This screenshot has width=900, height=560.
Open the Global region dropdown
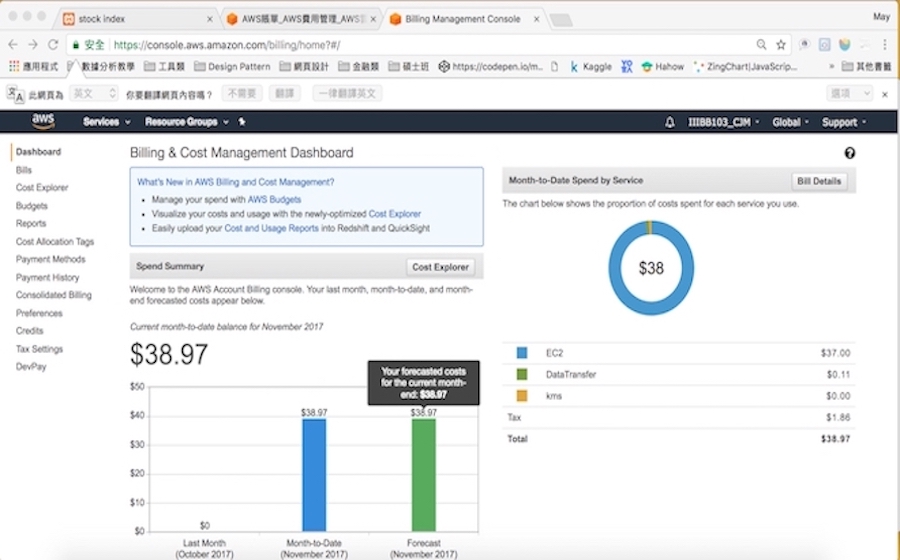coord(790,122)
